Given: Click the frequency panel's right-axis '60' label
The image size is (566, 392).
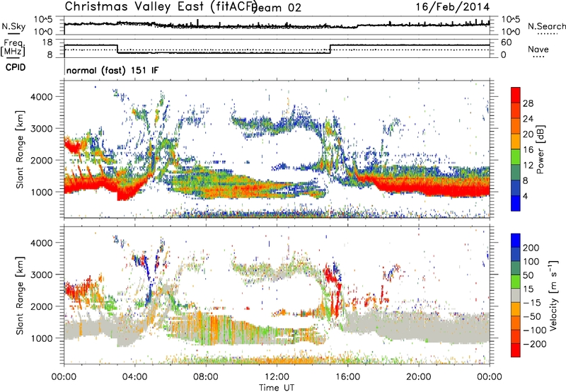Looking at the screenshot, I should point(506,42).
